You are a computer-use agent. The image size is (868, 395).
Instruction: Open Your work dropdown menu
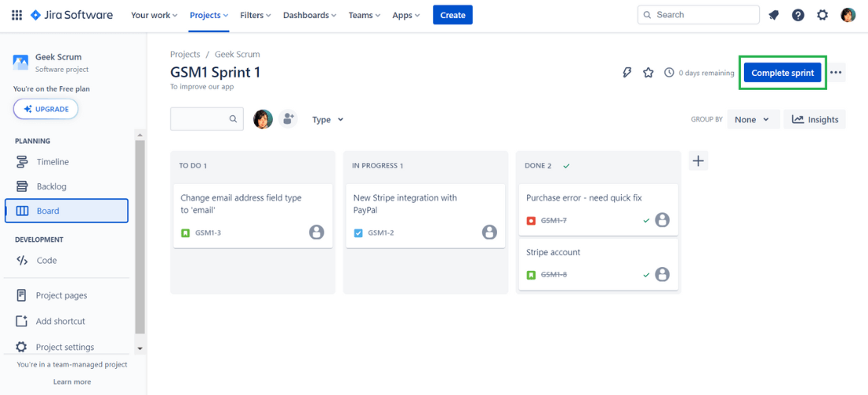[154, 15]
